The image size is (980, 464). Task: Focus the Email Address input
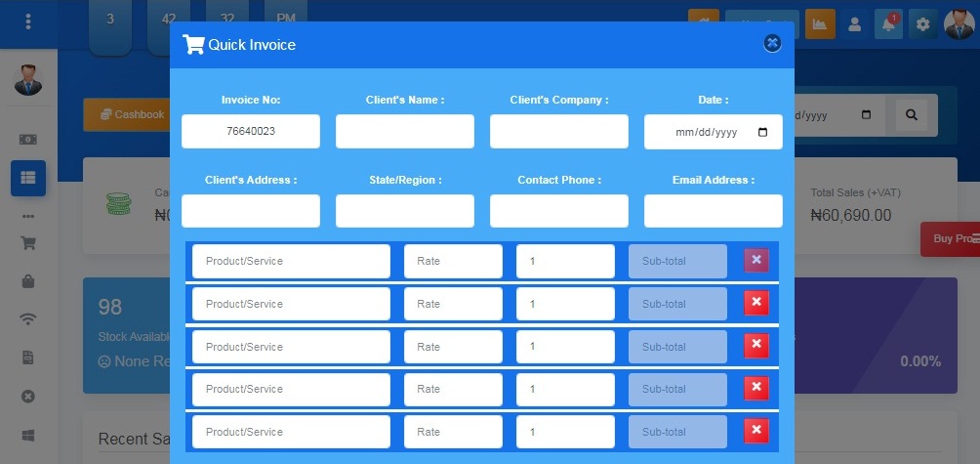pyautogui.click(x=714, y=211)
